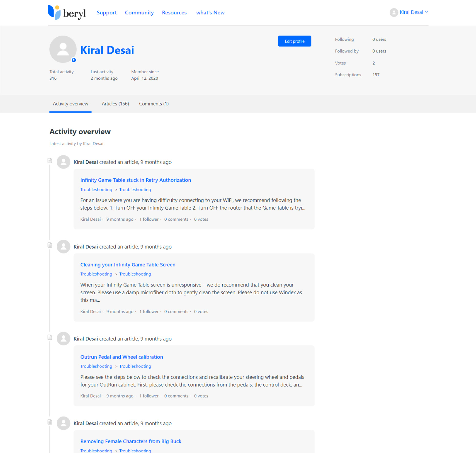
Task: Click the avatar next to the Removing Female Characters activity
Action: [x=63, y=423]
